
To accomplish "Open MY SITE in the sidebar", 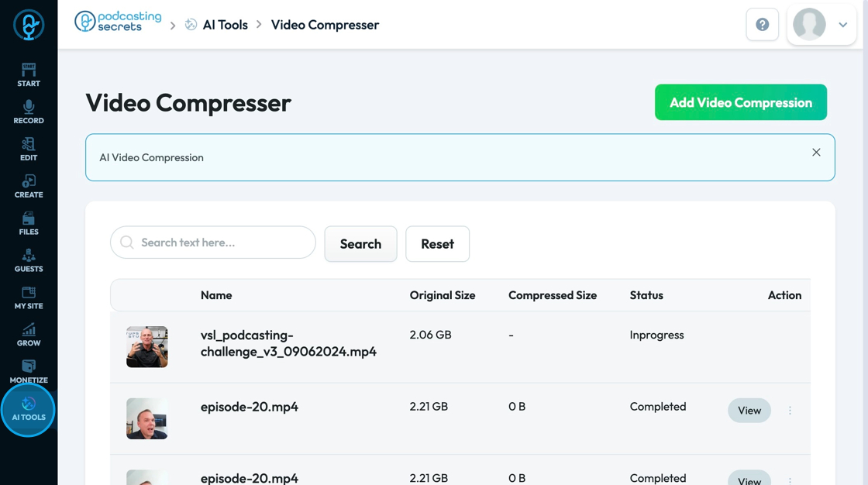I will pyautogui.click(x=29, y=298).
